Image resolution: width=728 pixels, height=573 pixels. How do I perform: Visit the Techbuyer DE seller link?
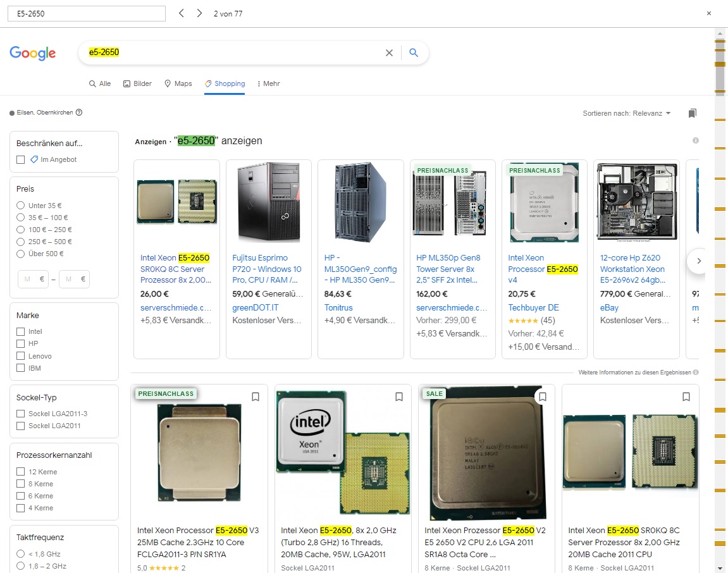(x=533, y=307)
